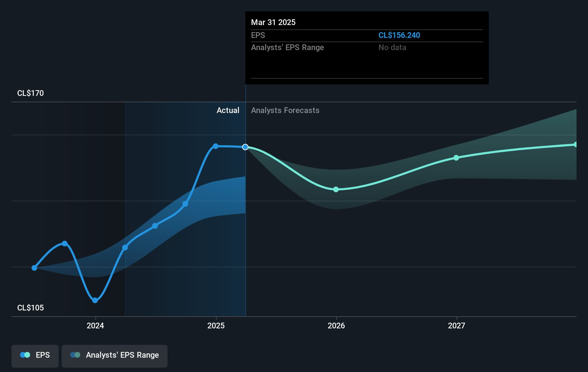Toggle the EPS legend series
Screen dimensions: 588x372
pyautogui.click(x=35, y=356)
